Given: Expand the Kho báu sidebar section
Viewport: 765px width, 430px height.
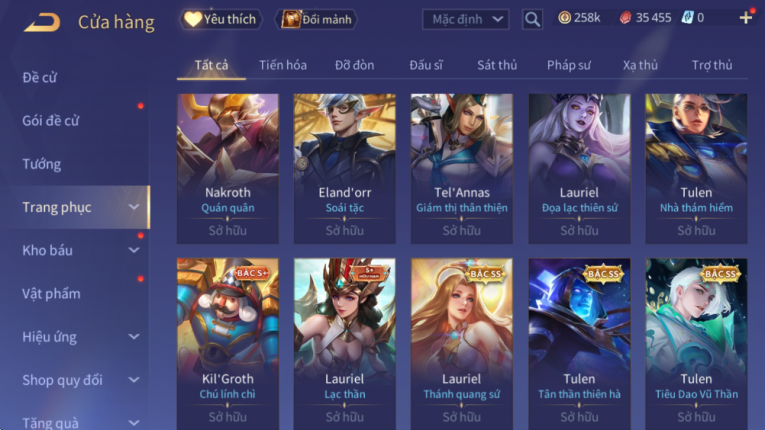Looking at the screenshot, I should (x=78, y=250).
